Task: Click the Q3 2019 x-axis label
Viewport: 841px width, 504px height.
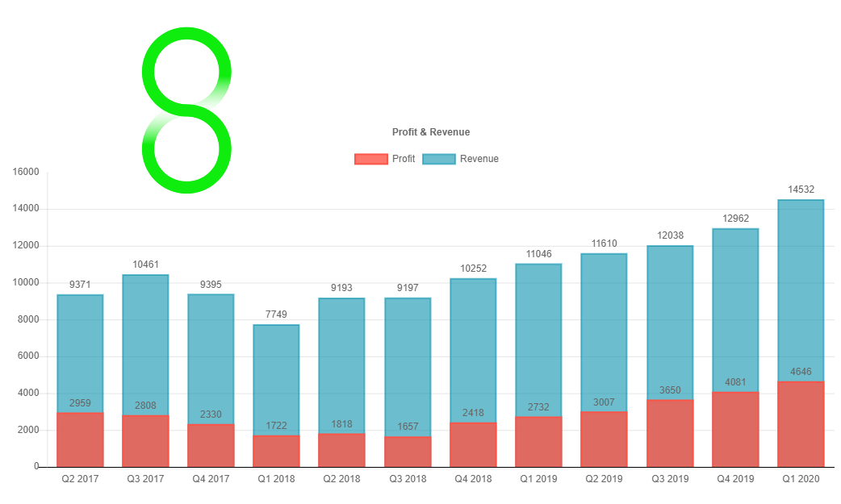Action: coord(670,479)
